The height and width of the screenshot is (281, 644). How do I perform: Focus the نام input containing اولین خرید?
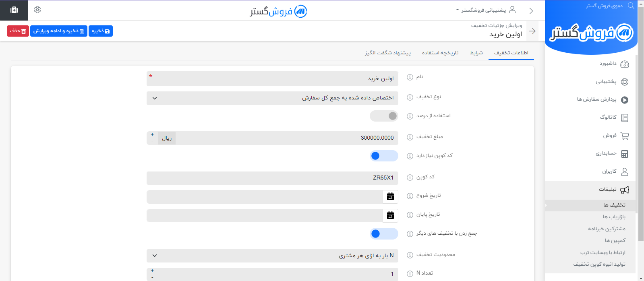coord(272,79)
